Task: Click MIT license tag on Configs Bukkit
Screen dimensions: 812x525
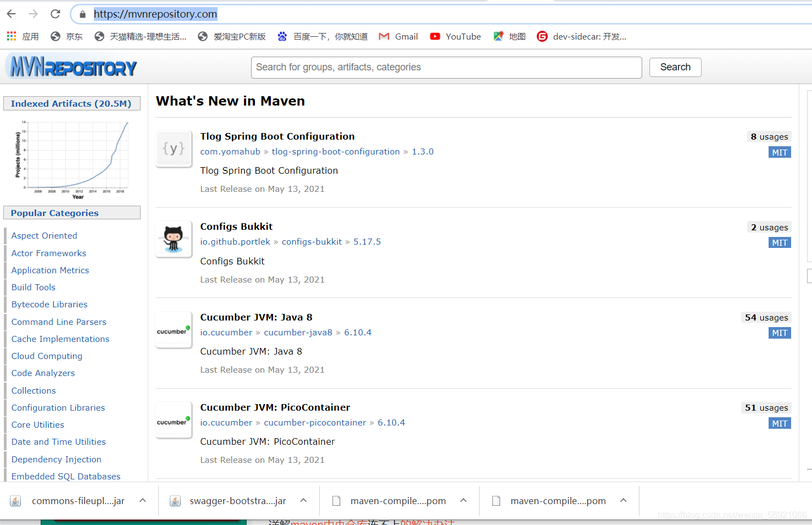Action: 780,243
